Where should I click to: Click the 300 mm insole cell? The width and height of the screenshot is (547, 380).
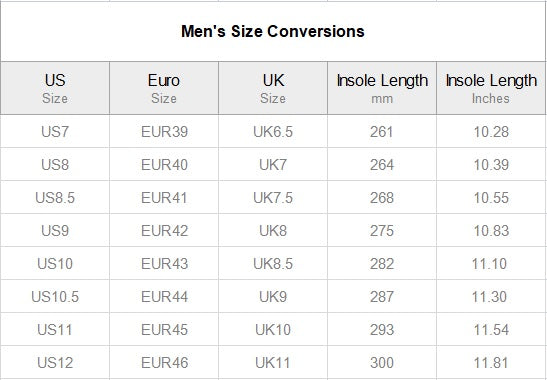click(x=382, y=363)
